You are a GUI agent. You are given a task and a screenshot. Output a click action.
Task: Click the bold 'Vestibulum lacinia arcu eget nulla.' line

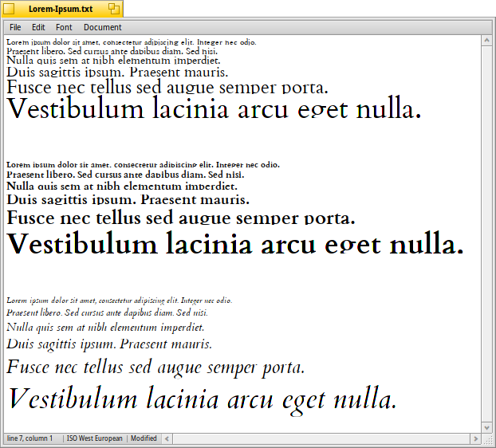235,243
